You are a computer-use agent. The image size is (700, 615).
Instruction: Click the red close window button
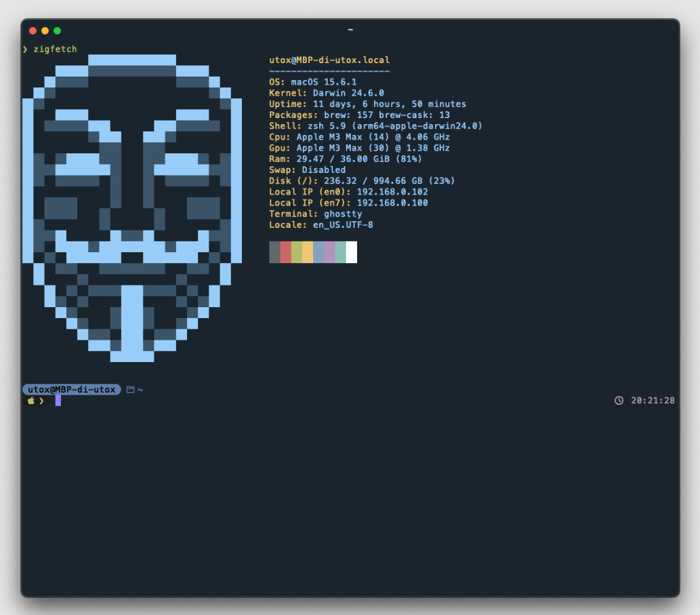33,31
